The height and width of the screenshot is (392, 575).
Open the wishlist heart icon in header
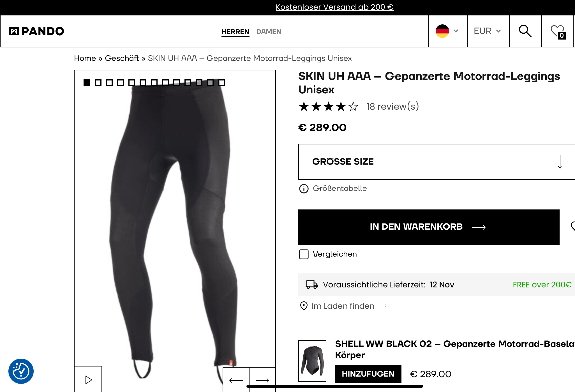[x=558, y=31]
